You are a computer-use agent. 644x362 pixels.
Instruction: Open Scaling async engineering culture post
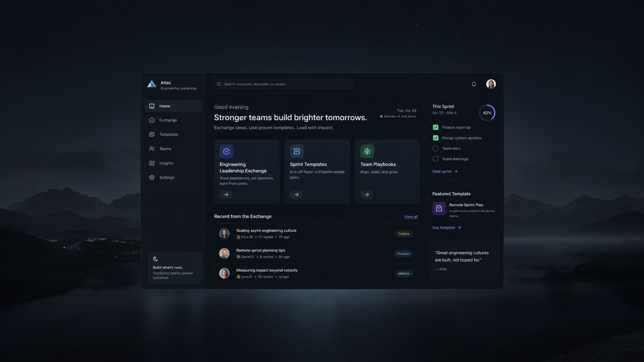coord(317,234)
